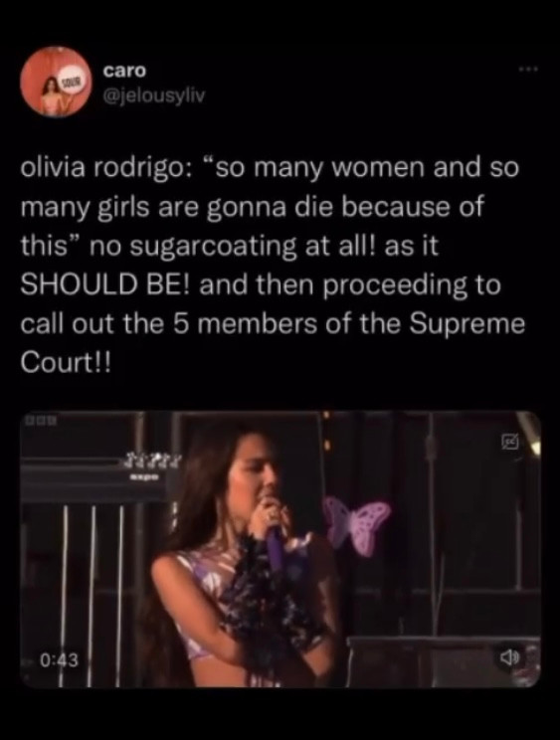Open the three-dot more options menu

(528, 70)
